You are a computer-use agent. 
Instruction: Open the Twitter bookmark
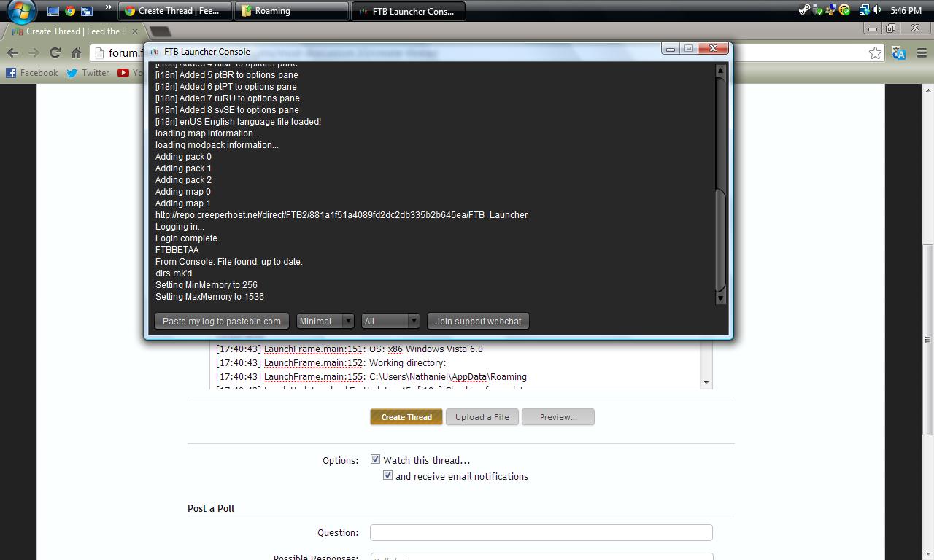tap(88, 73)
